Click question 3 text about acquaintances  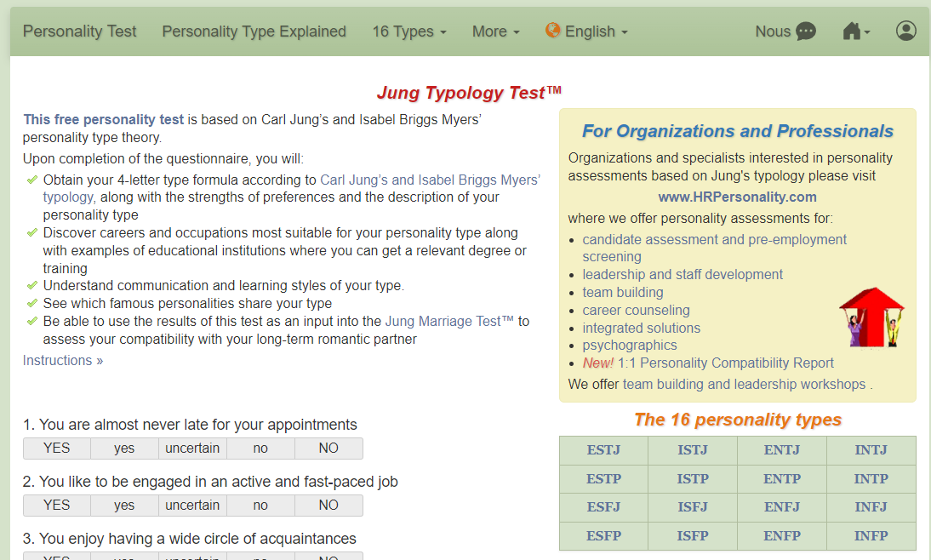pyautogui.click(x=190, y=539)
